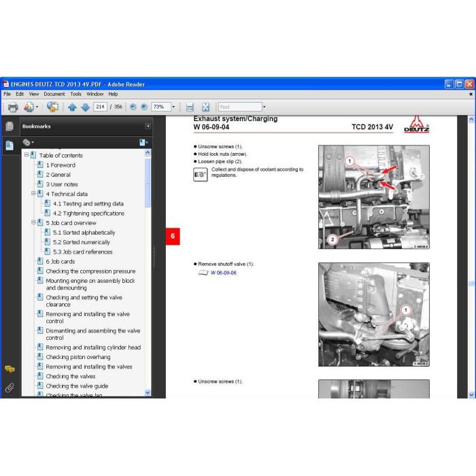This screenshot has width=476, height=476.
Task: Click the bookmarks panel scrollbar thumb
Action: 148,182
